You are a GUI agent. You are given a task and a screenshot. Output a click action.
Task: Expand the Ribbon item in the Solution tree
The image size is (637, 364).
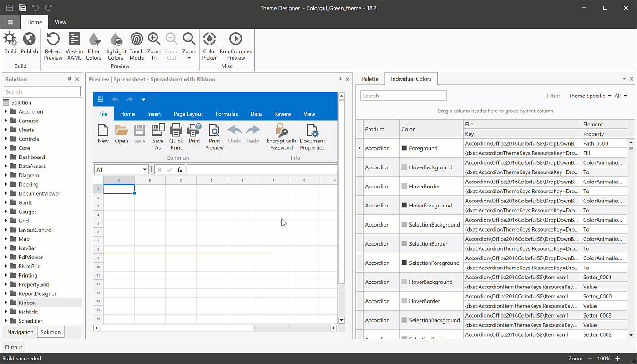(x=6, y=303)
